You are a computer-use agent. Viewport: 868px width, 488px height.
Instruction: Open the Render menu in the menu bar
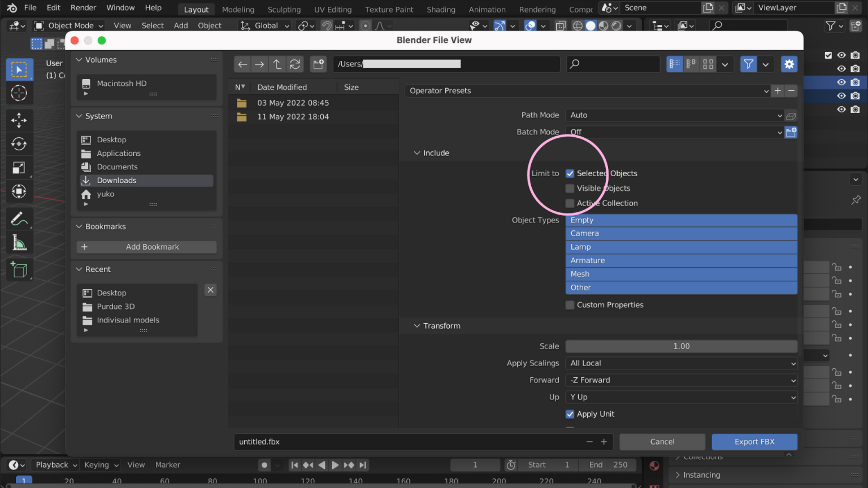pyautogui.click(x=83, y=7)
